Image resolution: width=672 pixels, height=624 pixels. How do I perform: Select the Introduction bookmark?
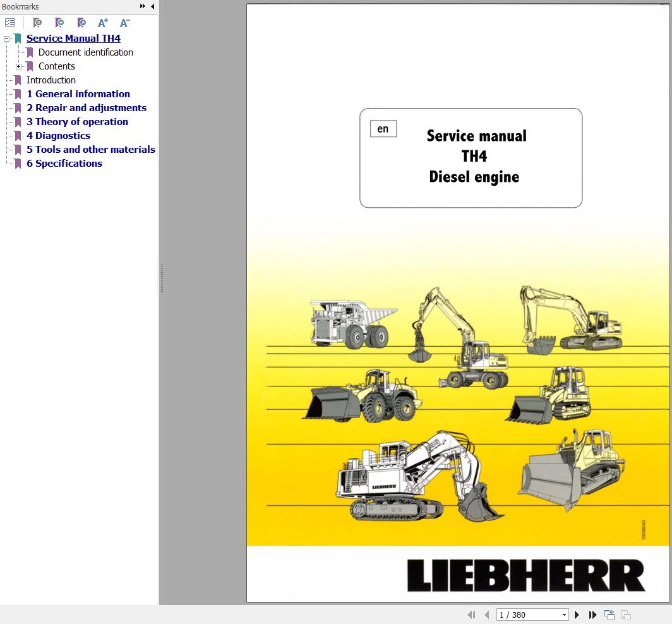(51, 80)
